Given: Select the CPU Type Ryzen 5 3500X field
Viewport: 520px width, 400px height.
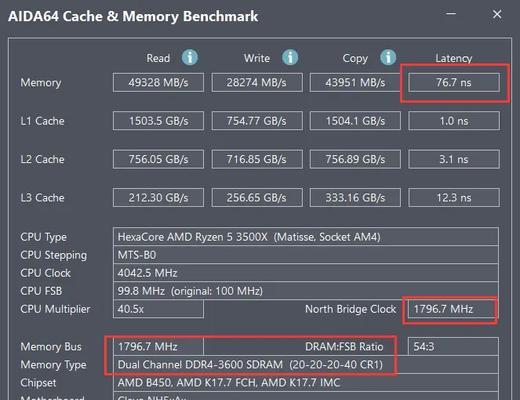Looking at the screenshot, I should [x=306, y=237].
